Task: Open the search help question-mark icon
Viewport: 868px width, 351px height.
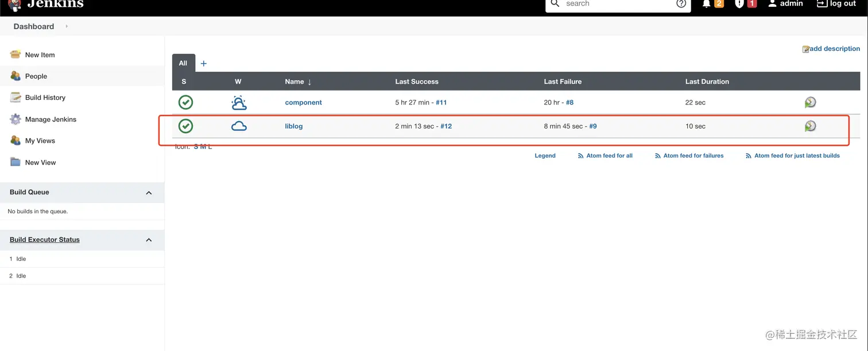Action: click(681, 3)
